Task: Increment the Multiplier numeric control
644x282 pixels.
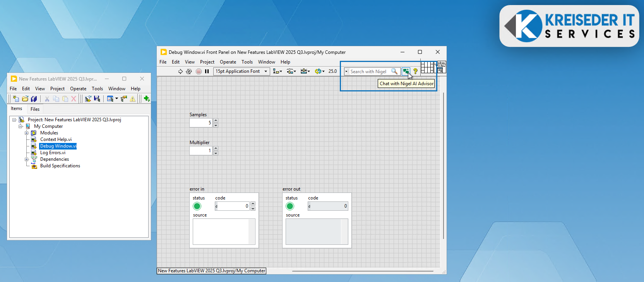Action: pos(216,148)
